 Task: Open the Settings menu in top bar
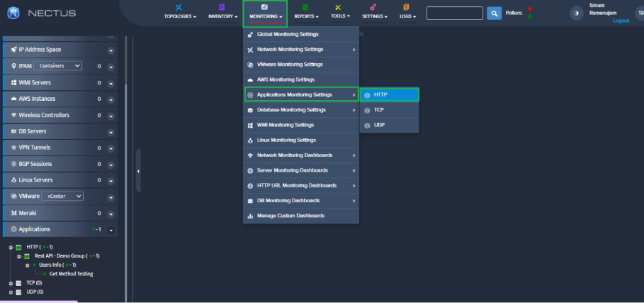click(375, 12)
